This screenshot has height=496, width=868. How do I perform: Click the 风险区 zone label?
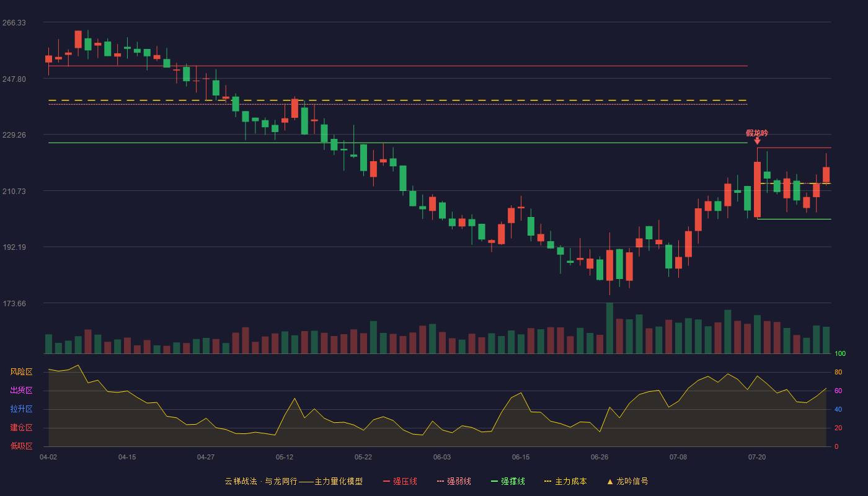pos(21,372)
